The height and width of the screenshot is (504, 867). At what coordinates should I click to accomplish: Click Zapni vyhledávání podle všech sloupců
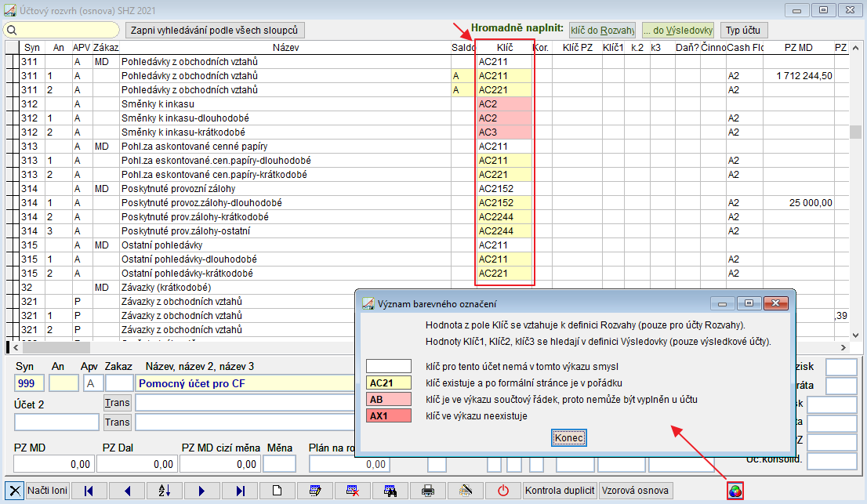[x=215, y=31]
